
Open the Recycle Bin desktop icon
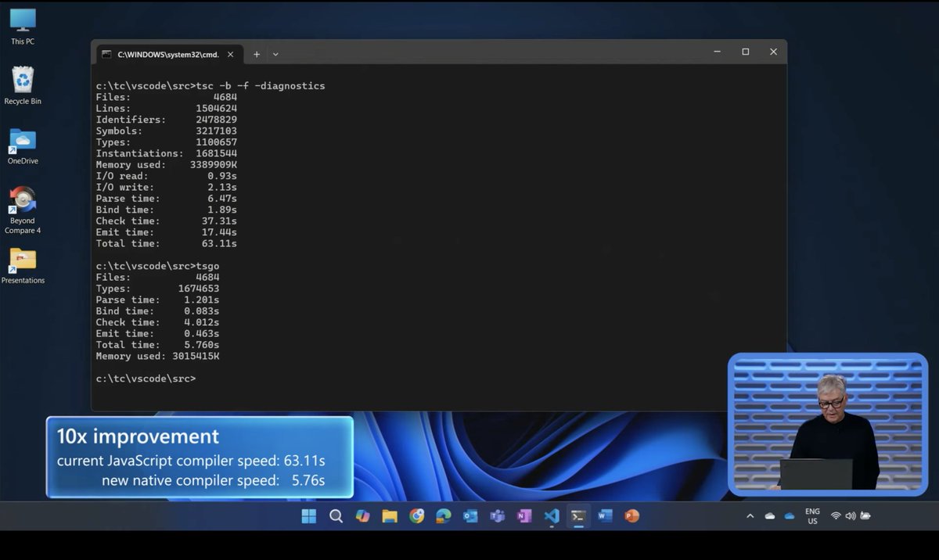23,86
